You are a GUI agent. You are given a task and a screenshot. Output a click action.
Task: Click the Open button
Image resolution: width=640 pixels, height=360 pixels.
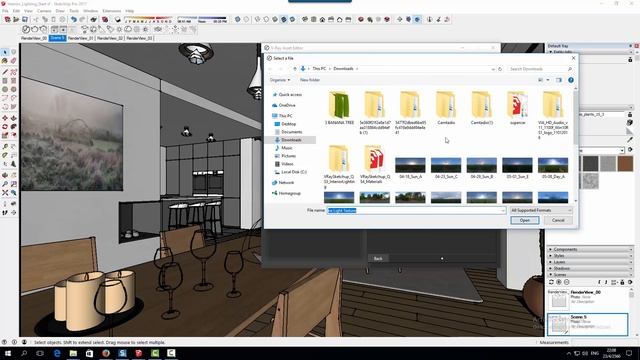point(524,220)
